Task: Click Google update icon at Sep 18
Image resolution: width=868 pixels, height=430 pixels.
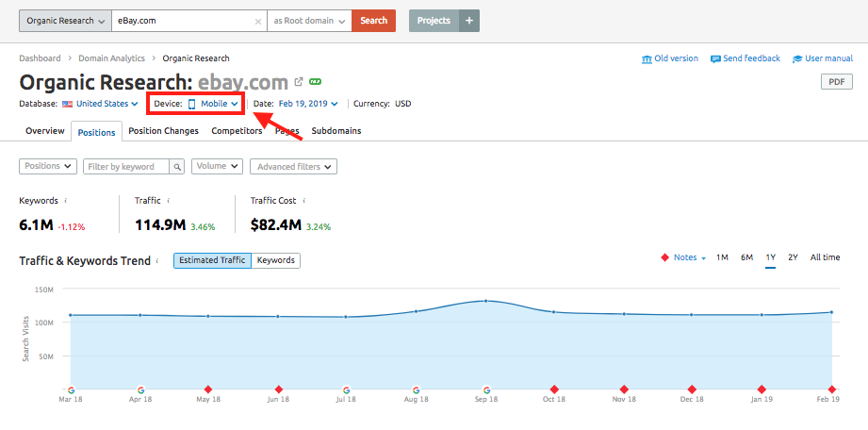Action: pyautogui.click(x=486, y=389)
